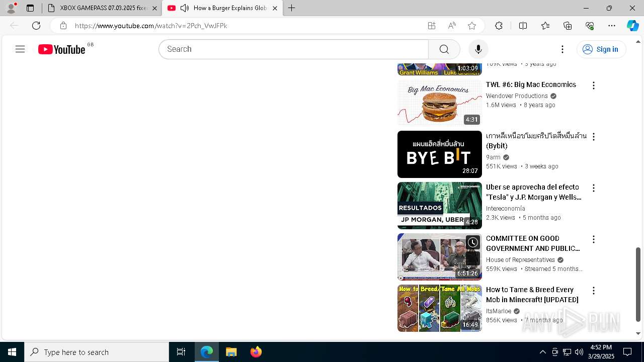Go to the YouTube home logo
The image size is (644, 362).
[61, 49]
